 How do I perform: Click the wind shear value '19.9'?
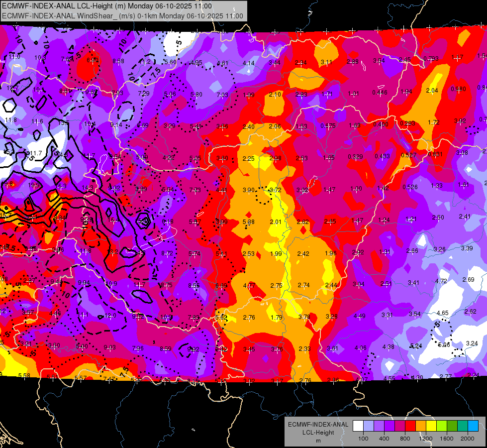34,185
